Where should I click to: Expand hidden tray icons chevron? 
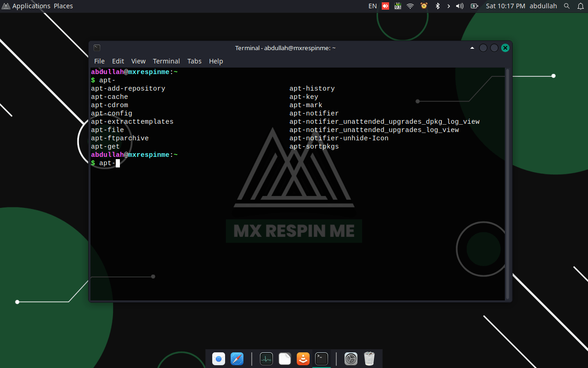coord(449,6)
